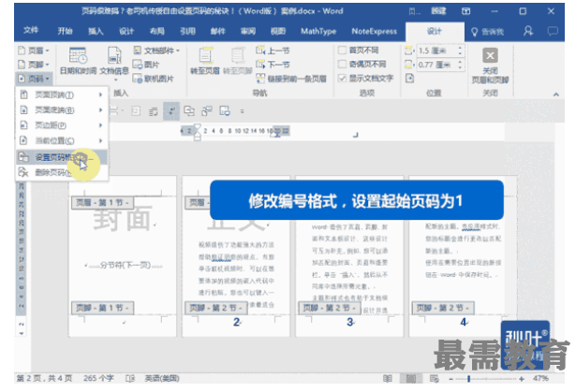Click the 图片 insert button

pyautogui.click(x=146, y=65)
